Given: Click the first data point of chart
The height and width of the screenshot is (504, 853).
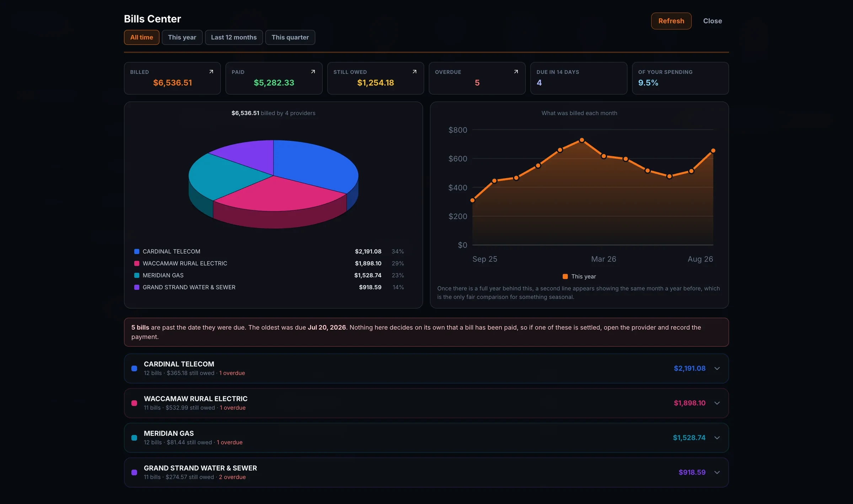Looking at the screenshot, I should point(472,200).
